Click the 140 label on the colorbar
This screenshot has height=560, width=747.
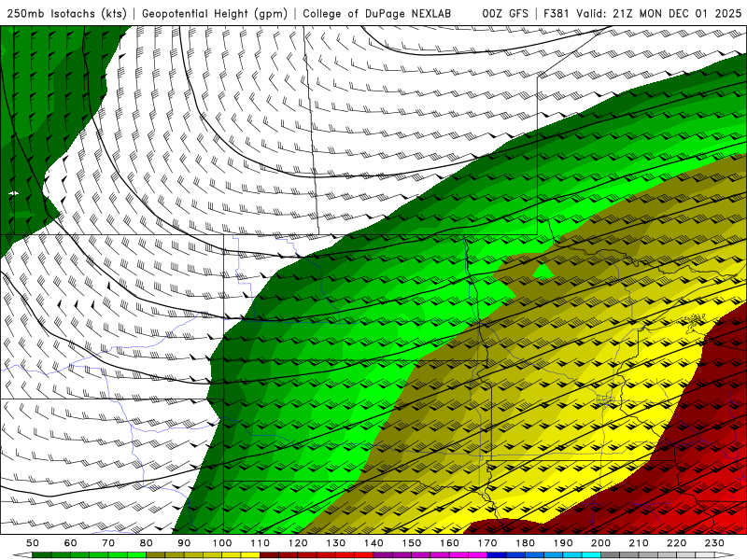click(x=374, y=543)
